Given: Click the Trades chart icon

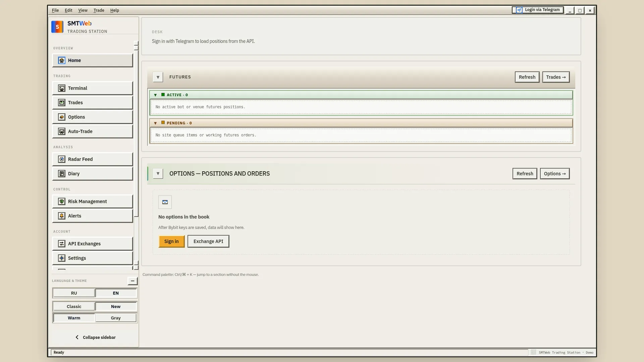Looking at the screenshot, I should pyautogui.click(x=62, y=103).
